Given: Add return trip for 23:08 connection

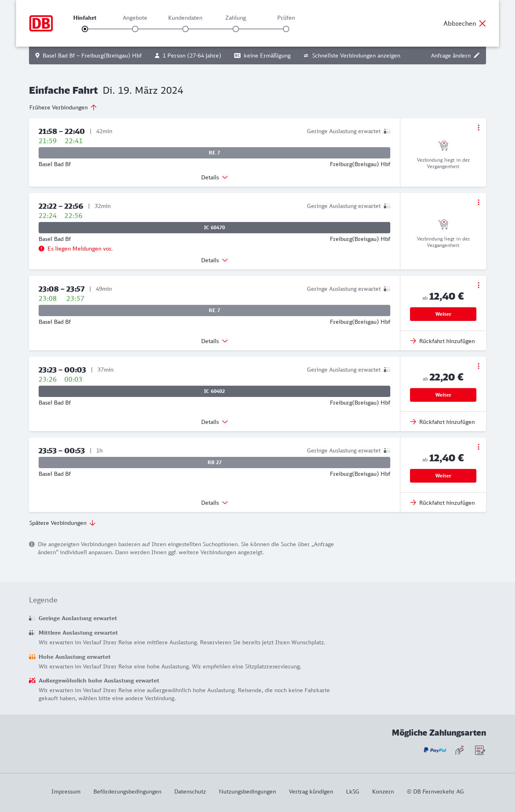Looking at the screenshot, I should point(443,341).
